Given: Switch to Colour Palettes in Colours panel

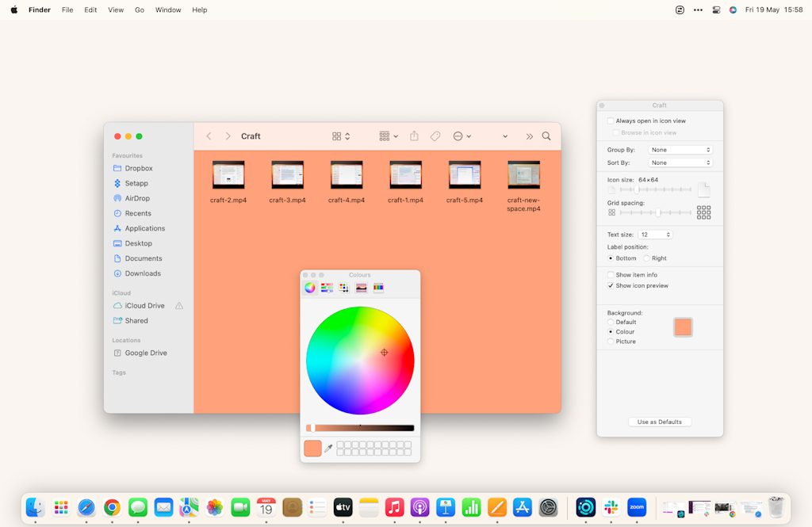Looking at the screenshot, I should [x=343, y=287].
